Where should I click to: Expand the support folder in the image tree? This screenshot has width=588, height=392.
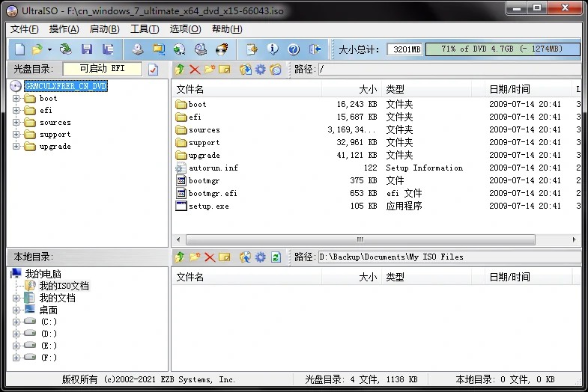pos(16,135)
